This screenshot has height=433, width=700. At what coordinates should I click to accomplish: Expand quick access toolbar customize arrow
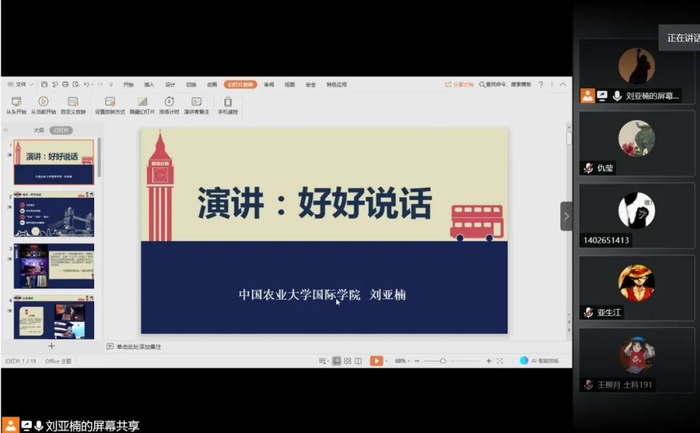point(111,84)
